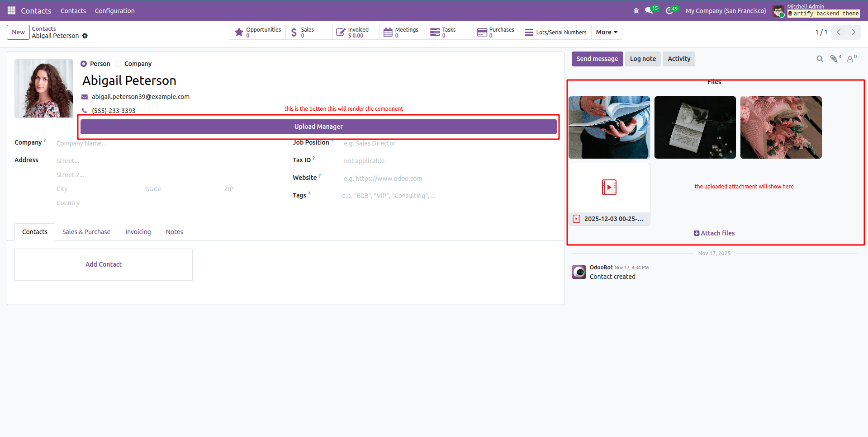The image size is (868, 437).
Task: Toggle the contact record settings gear
Action: click(85, 36)
